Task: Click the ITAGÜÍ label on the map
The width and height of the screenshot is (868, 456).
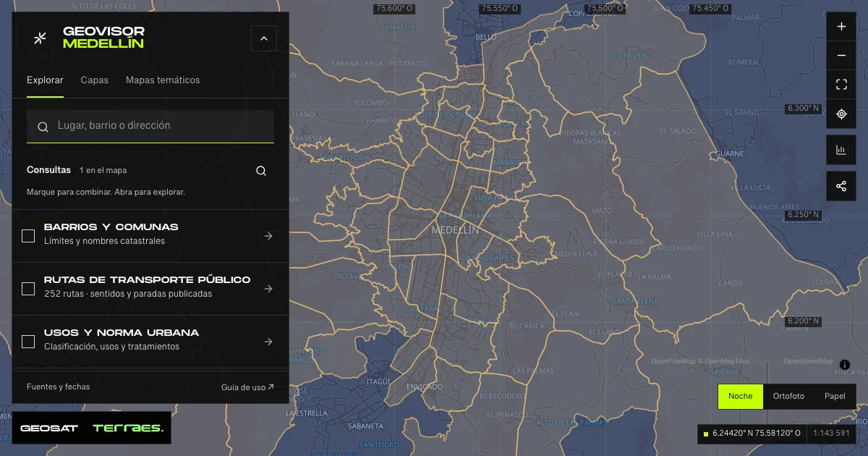Action: click(x=378, y=381)
